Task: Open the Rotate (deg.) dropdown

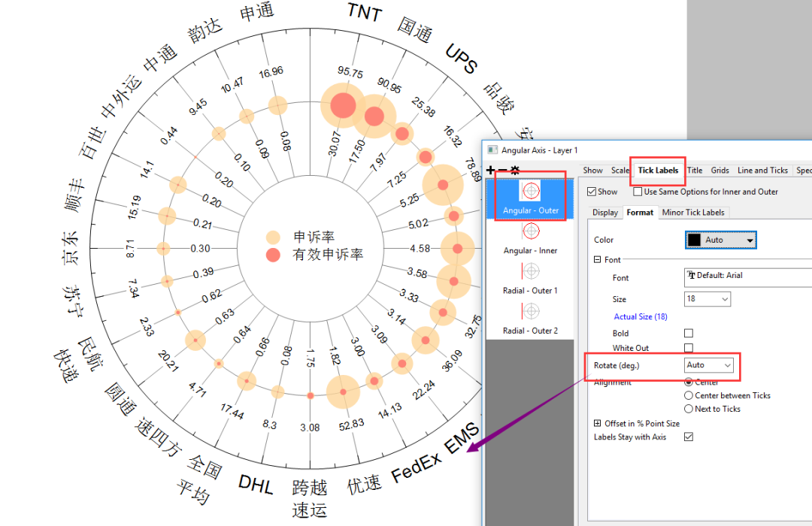Action: pos(710,365)
